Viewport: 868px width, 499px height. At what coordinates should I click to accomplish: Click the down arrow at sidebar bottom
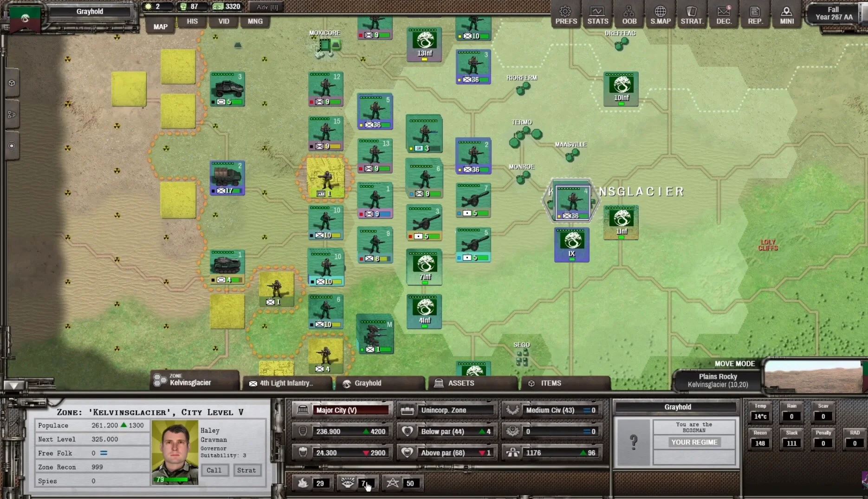tap(14, 385)
